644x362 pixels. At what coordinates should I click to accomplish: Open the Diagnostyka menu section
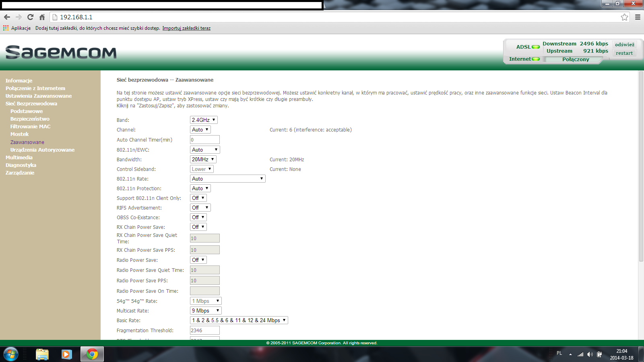point(21,165)
